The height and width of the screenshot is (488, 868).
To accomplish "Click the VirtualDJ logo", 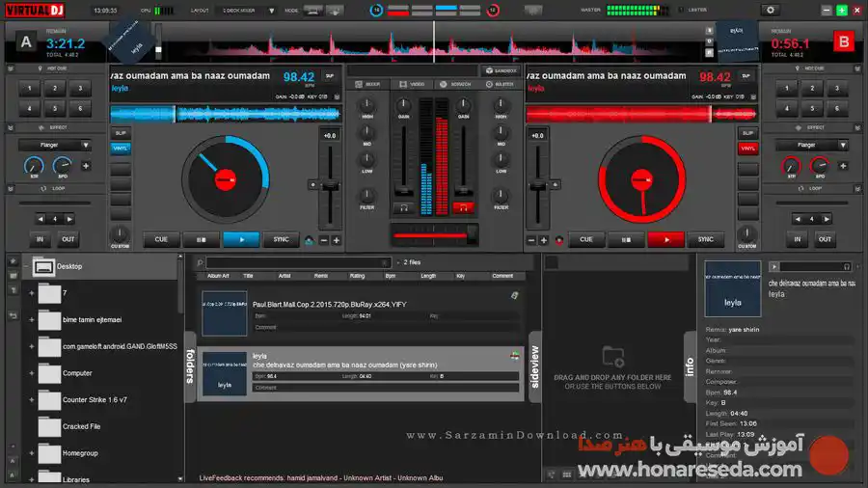I will click(35, 10).
